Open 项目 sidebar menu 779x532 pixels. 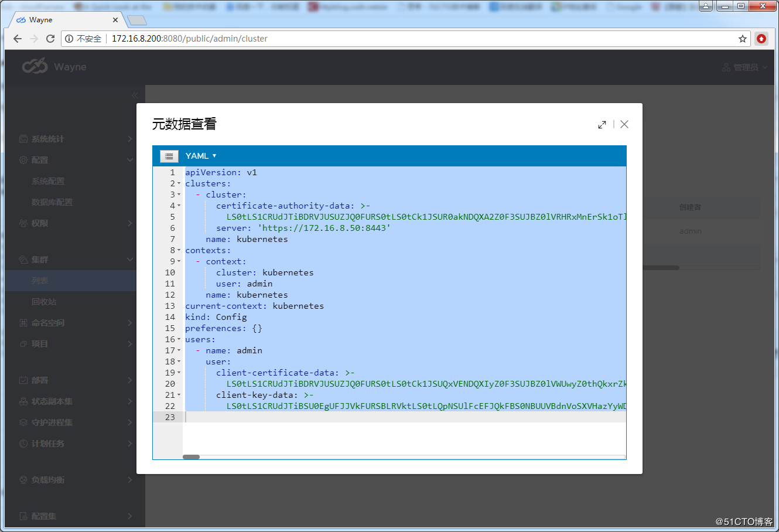point(76,344)
